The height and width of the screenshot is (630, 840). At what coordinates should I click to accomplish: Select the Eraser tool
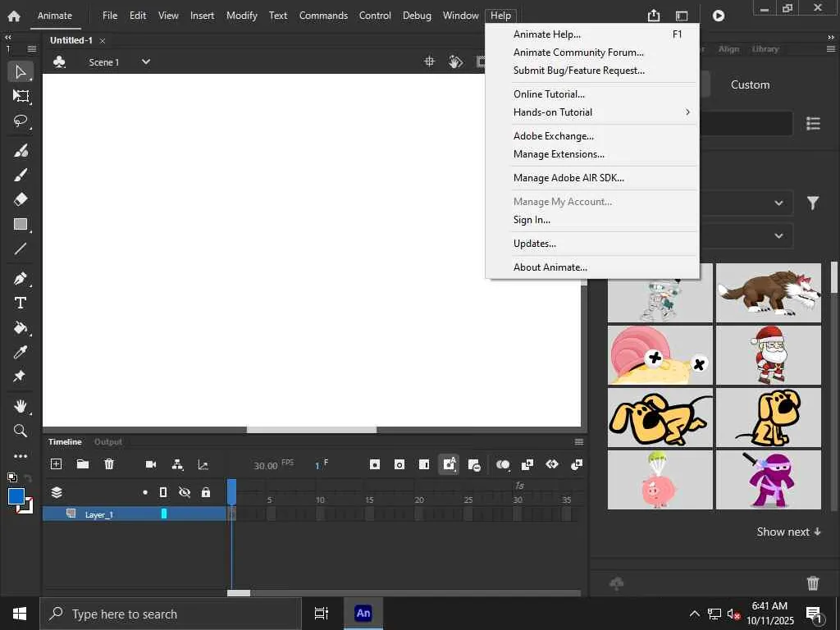(21, 199)
